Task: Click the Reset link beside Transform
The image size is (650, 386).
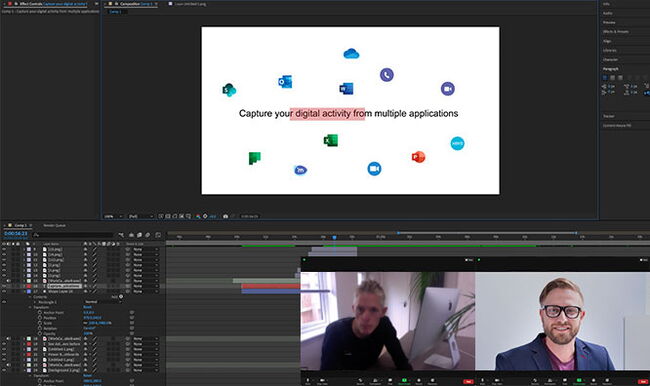Action: coord(87,307)
